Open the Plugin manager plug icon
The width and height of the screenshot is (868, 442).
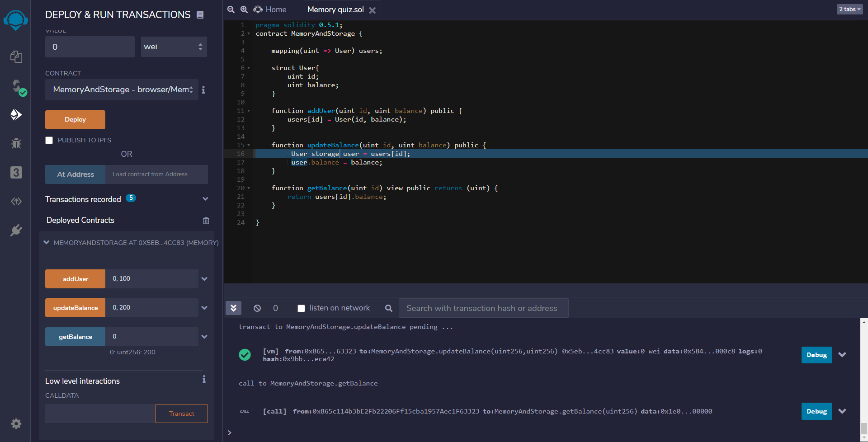coord(16,230)
